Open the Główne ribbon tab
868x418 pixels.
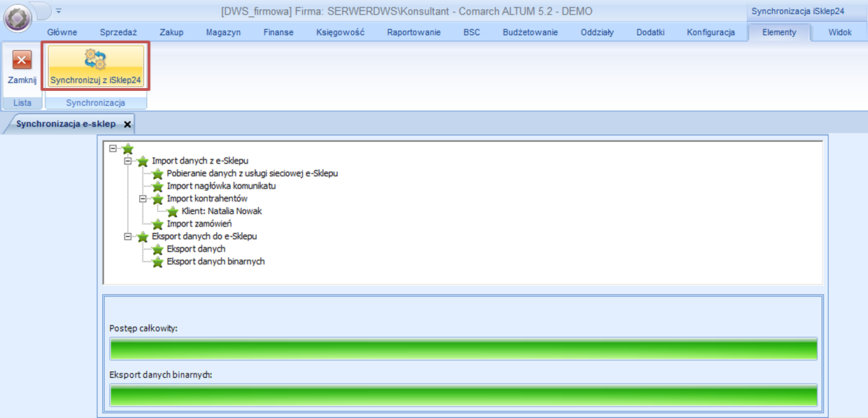62,32
